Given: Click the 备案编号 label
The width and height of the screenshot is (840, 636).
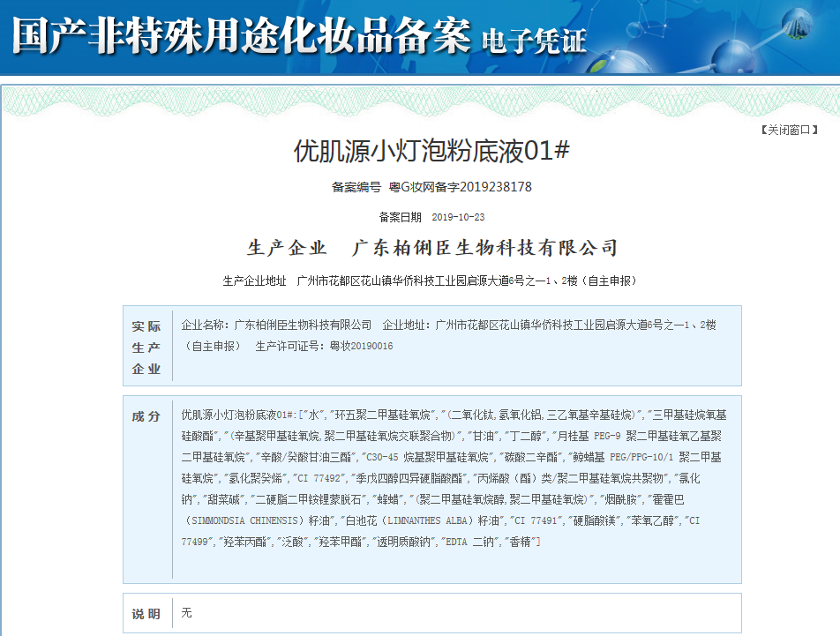Looking at the screenshot, I should 356,187.
